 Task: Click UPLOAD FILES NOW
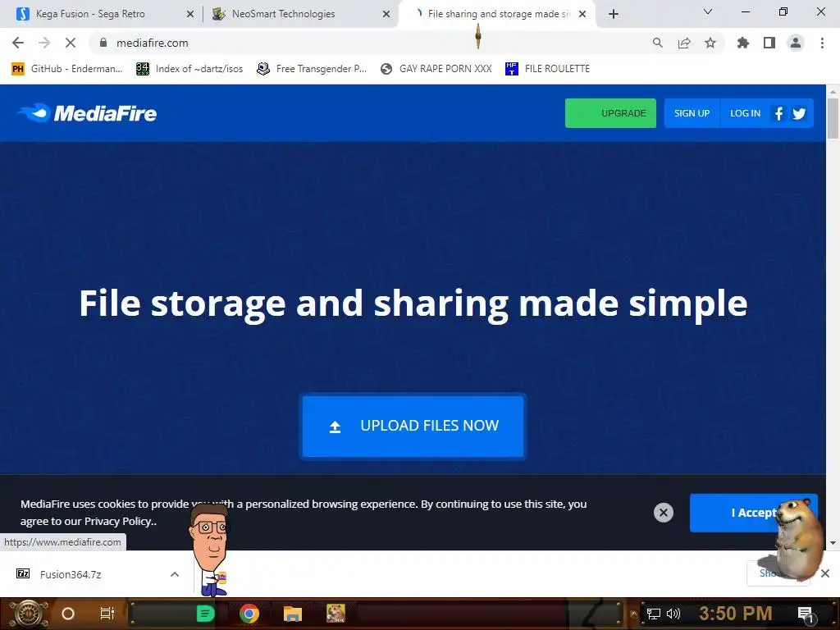pos(413,427)
